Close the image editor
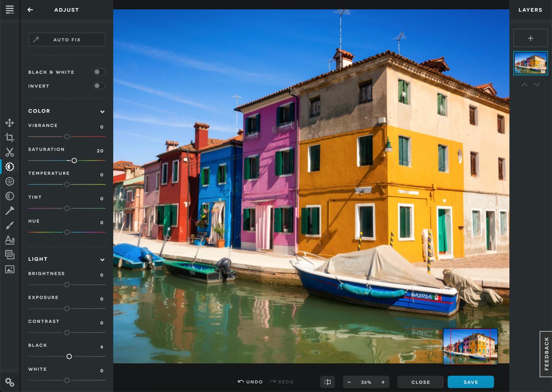The width and height of the screenshot is (552, 392). 420,382
